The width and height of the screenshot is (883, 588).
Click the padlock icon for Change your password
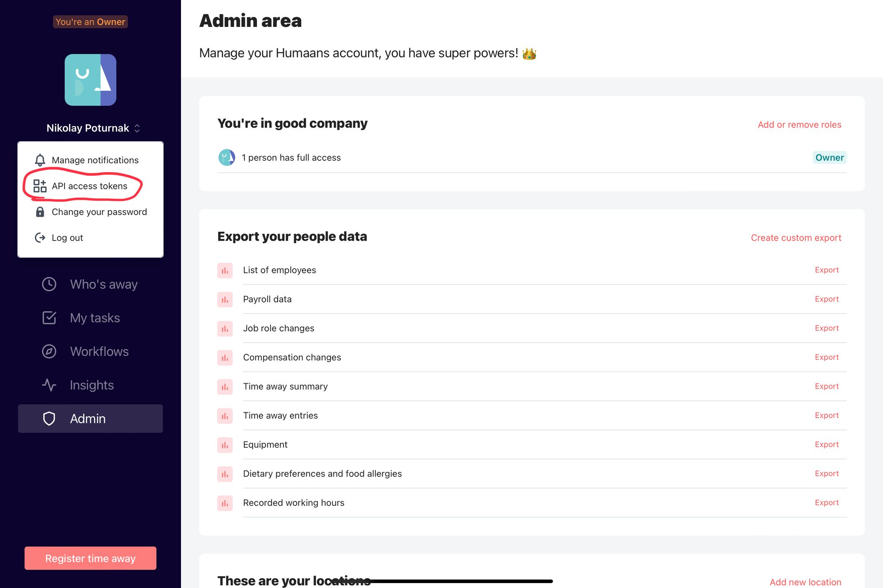40,212
